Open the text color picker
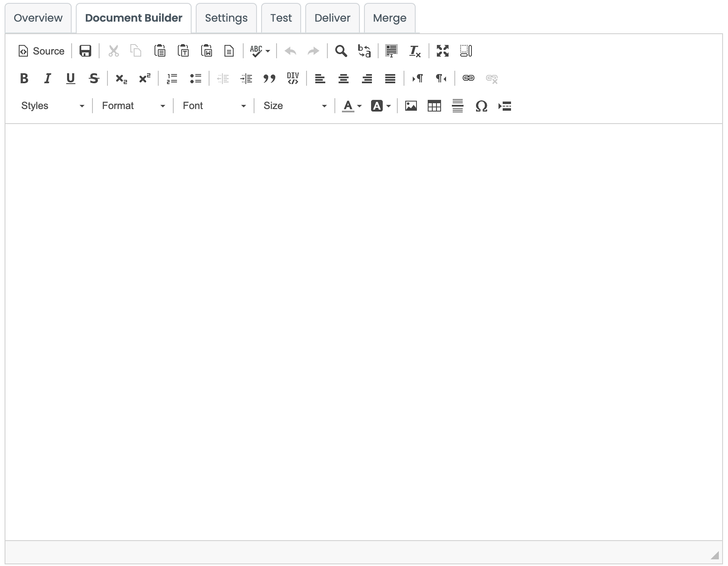Viewport: 728px width, 566px height. [x=352, y=106]
